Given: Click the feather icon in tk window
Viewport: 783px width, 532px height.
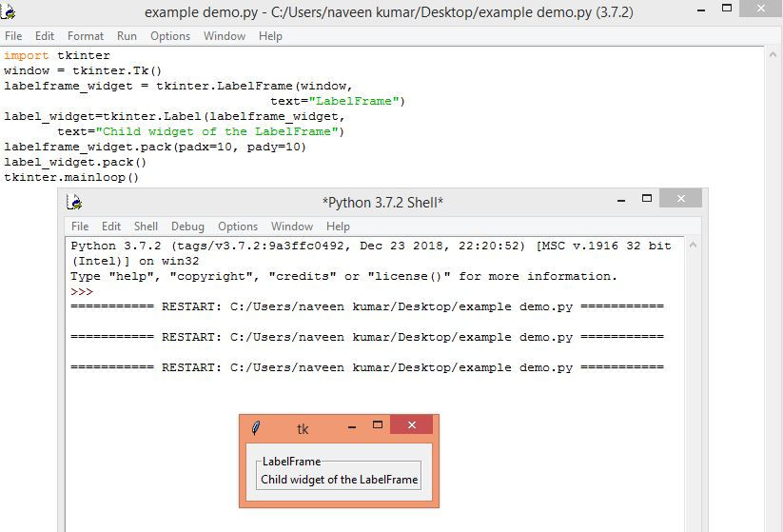Looking at the screenshot, I should (x=256, y=428).
